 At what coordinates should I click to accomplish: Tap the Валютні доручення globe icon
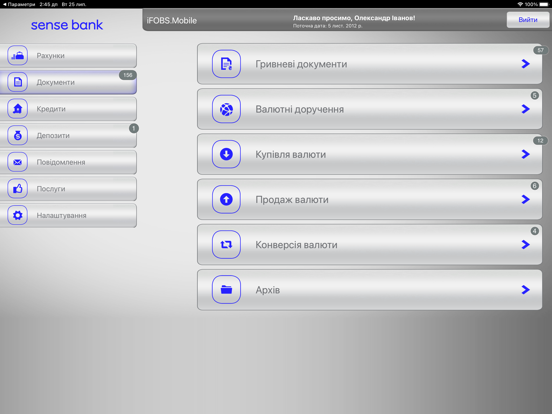pyautogui.click(x=226, y=109)
